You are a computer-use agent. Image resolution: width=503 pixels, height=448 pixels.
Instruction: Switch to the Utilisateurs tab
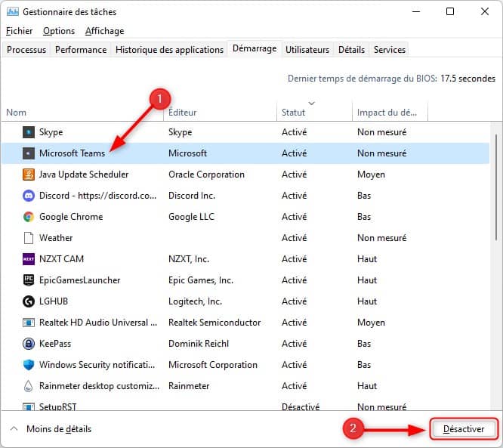(x=307, y=50)
